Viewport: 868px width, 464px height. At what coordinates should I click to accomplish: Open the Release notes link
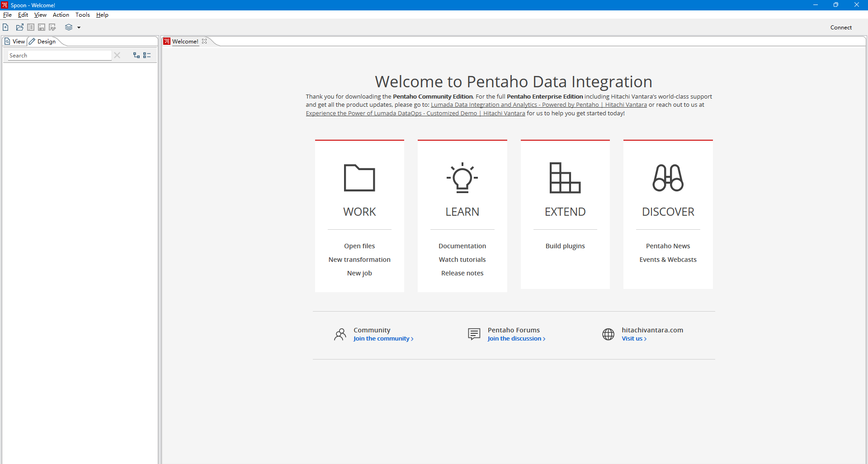point(462,273)
